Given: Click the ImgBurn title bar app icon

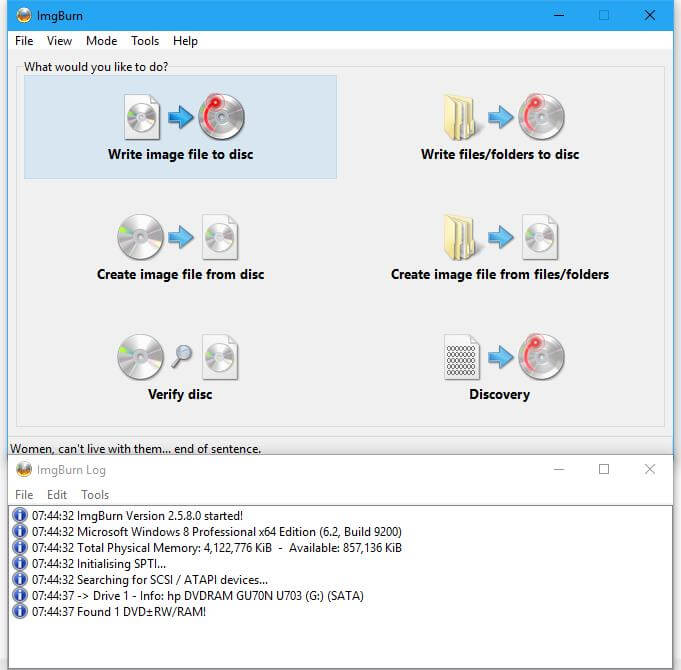Looking at the screenshot, I should [24, 16].
